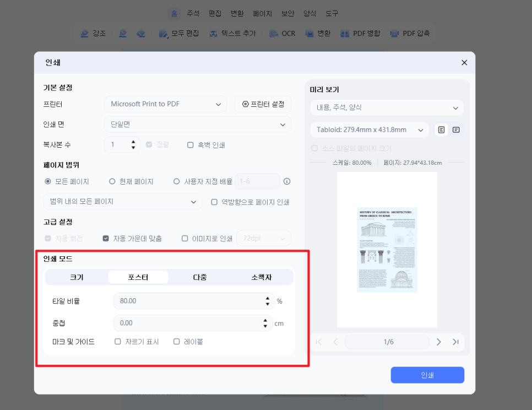Switch to the Poster (포스터) print mode tab
The height and width of the screenshot is (410, 532).
(x=138, y=277)
